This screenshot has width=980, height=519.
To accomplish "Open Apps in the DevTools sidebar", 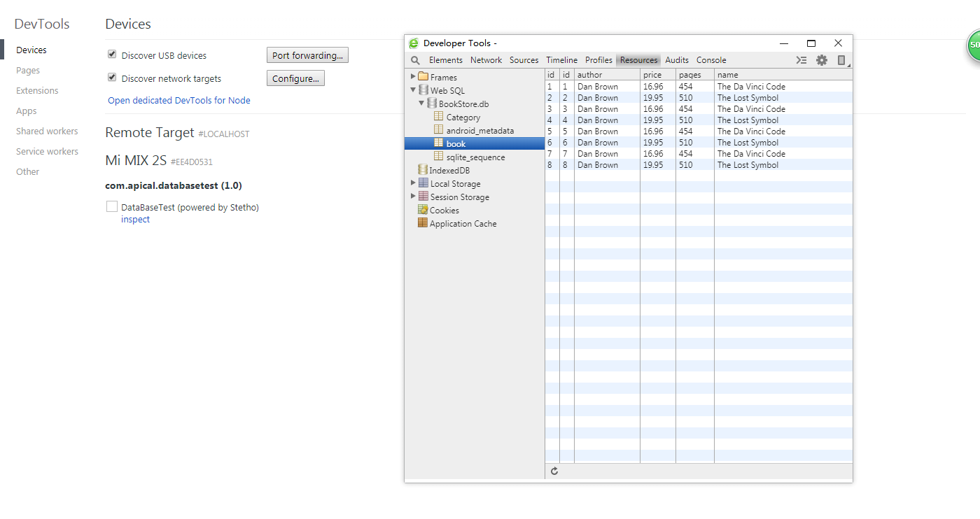I will (27, 111).
